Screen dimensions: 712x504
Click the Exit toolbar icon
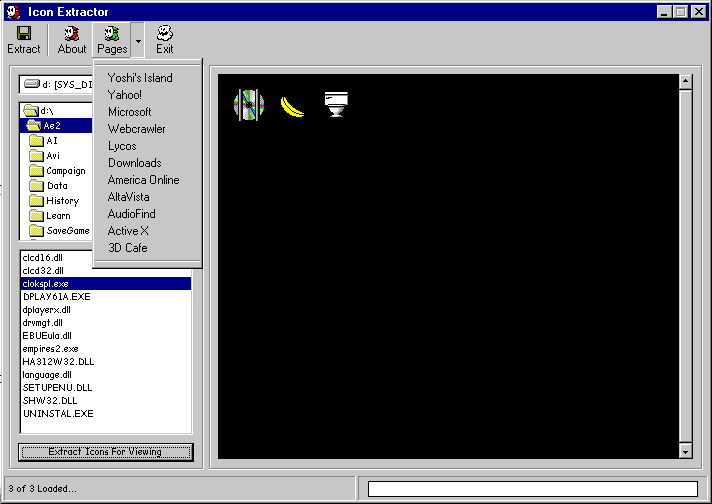164,34
